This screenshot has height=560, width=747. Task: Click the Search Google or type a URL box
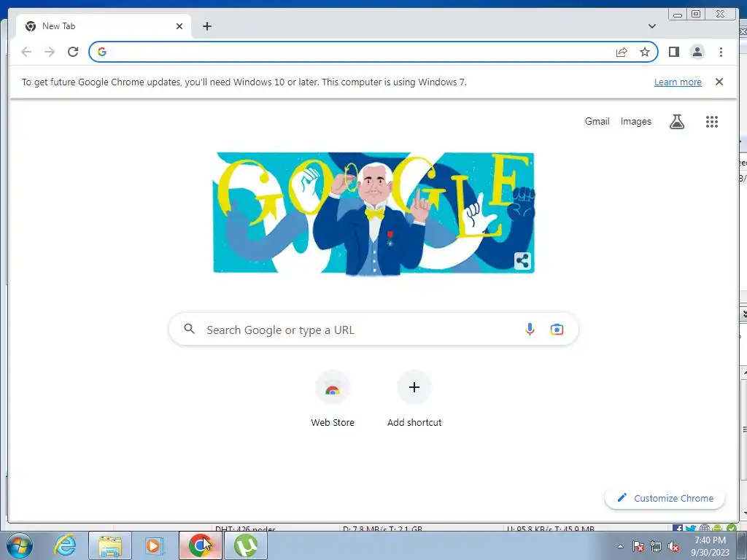(x=373, y=329)
